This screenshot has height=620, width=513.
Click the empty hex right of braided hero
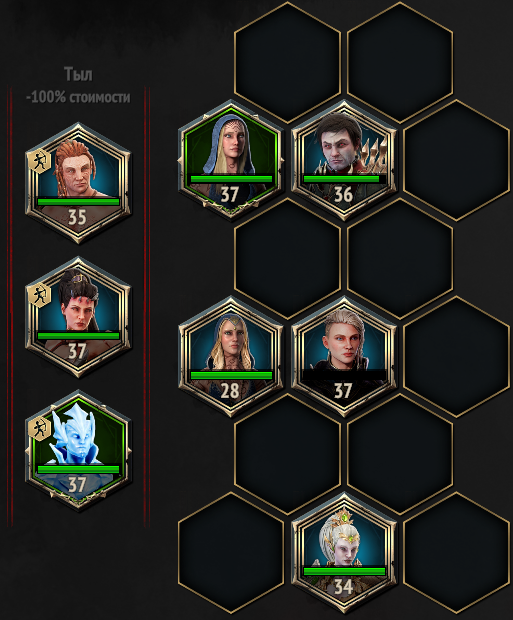coord(456,356)
